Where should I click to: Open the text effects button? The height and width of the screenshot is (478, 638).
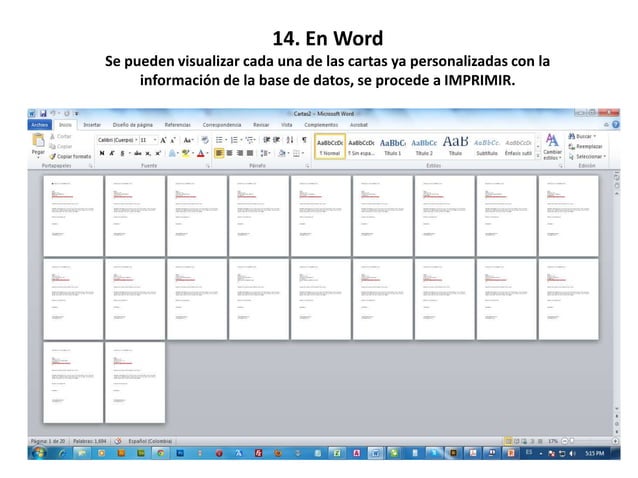point(172,153)
